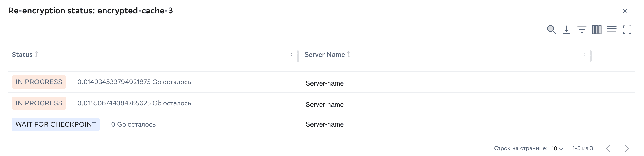Open Status column actions menu
Image resolution: width=644 pixels, height=156 pixels.
coord(291,55)
